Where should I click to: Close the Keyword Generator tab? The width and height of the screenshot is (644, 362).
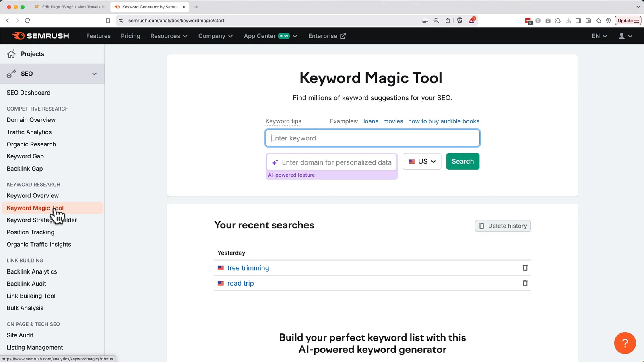(184, 7)
